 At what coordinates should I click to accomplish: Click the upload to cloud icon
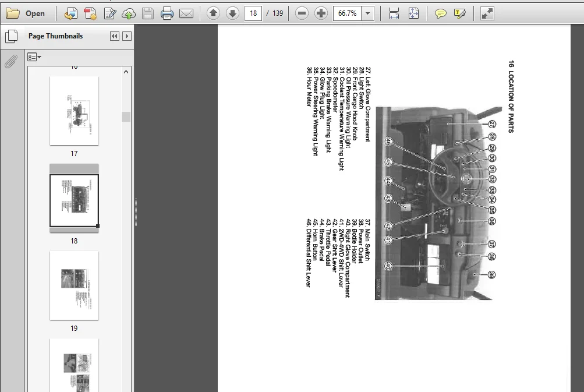tap(129, 13)
